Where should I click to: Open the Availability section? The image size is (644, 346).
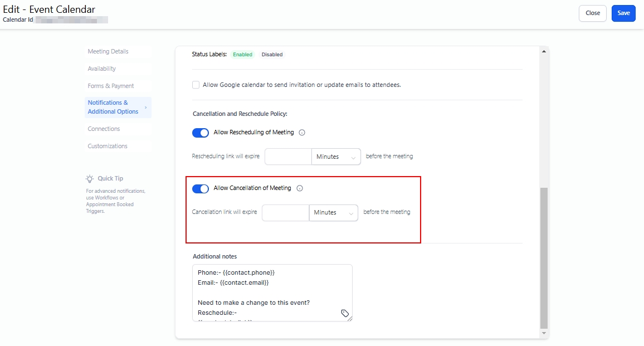[102, 69]
